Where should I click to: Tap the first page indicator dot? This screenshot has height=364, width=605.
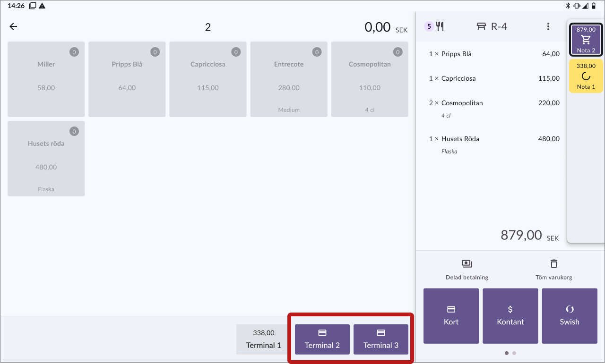(507, 353)
